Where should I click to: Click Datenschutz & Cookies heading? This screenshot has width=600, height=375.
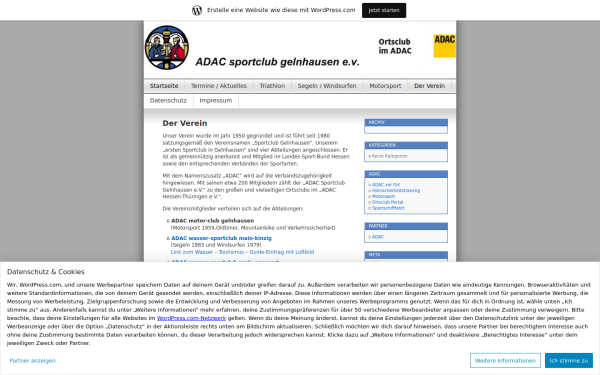[x=46, y=272]
